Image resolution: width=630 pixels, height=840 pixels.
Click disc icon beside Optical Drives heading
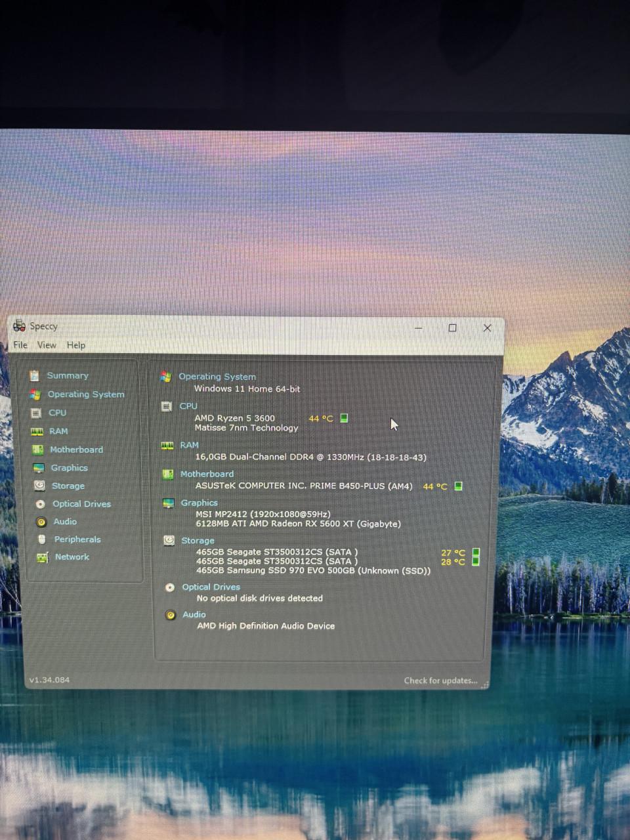(170, 587)
